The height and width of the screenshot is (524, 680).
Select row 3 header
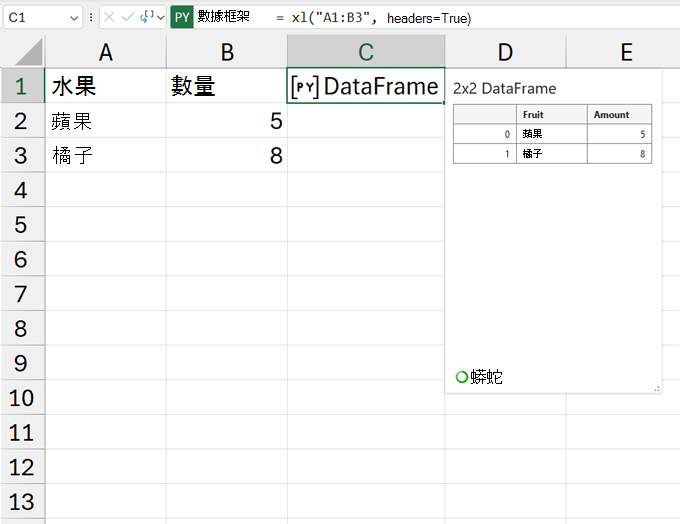(22, 155)
